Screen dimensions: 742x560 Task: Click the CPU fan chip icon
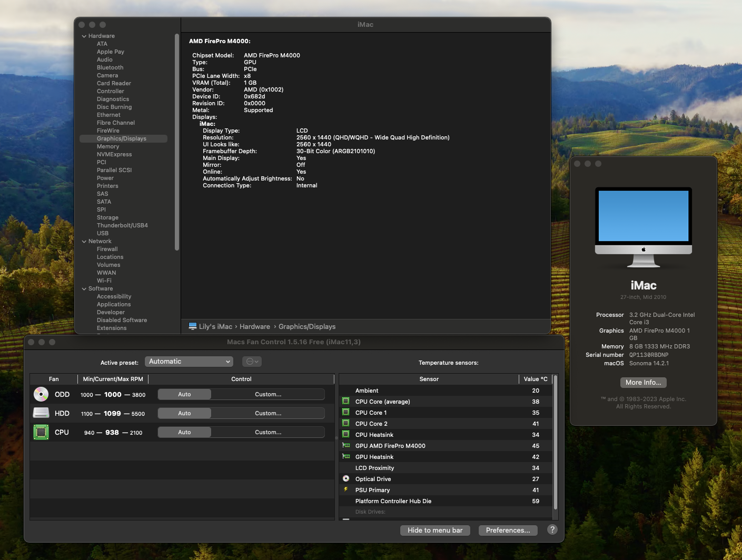point(41,432)
